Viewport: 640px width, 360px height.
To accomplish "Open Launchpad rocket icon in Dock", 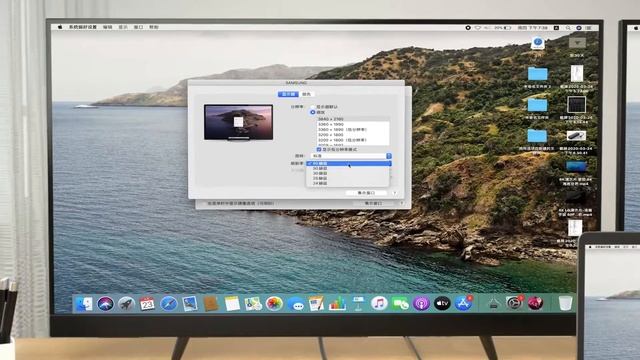I will 126,304.
